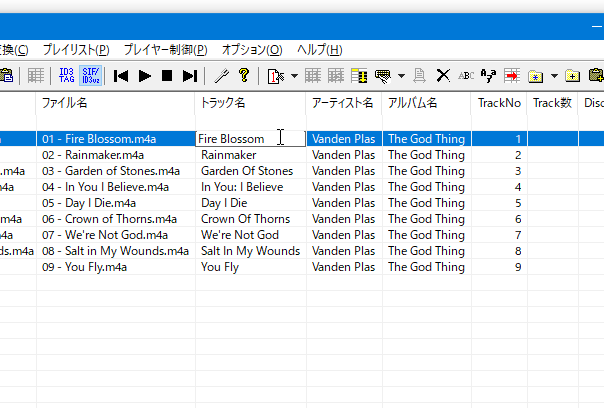Click the A-a character conversion icon

[x=488, y=76]
